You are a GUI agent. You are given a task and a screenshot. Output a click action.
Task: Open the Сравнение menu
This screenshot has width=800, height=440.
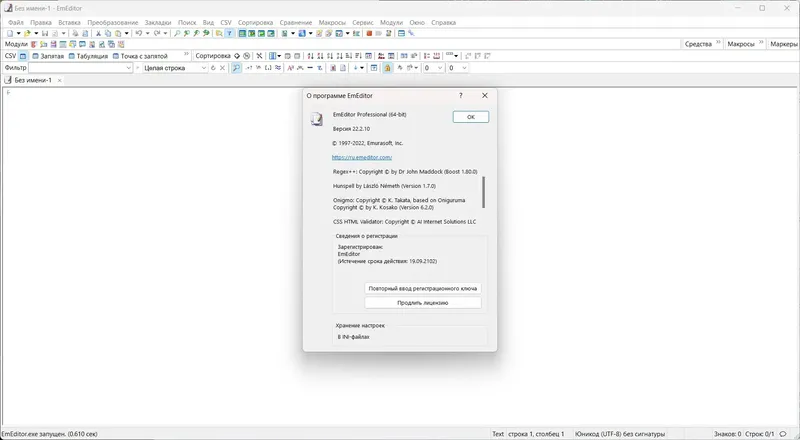tap(296, 22)
